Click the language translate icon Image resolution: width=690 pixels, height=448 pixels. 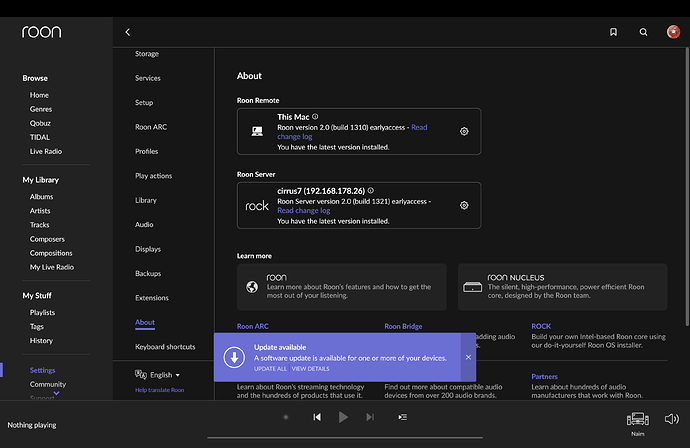pos(141,375)
